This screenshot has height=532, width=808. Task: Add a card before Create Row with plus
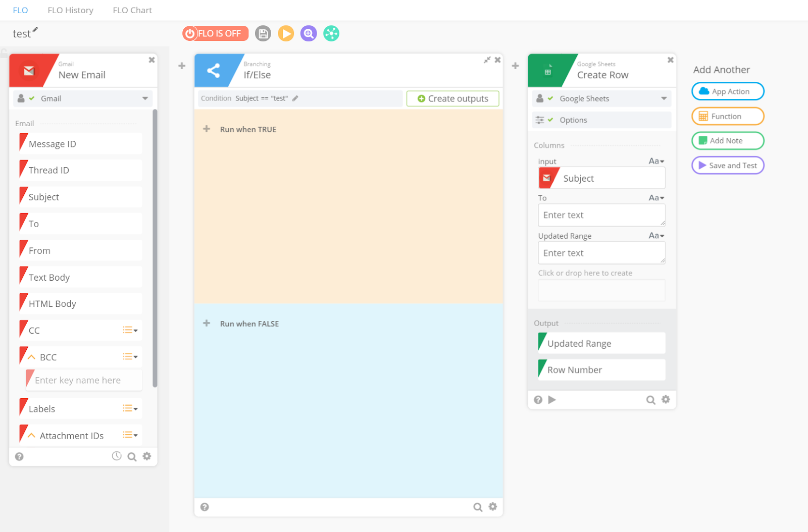(x=515, y=66)
